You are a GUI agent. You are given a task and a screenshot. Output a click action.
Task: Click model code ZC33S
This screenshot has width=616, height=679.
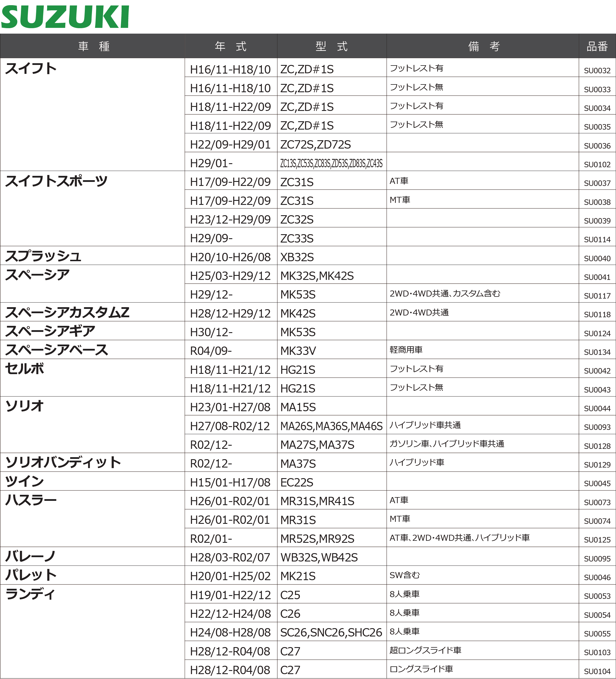click(x=297, y=238)
